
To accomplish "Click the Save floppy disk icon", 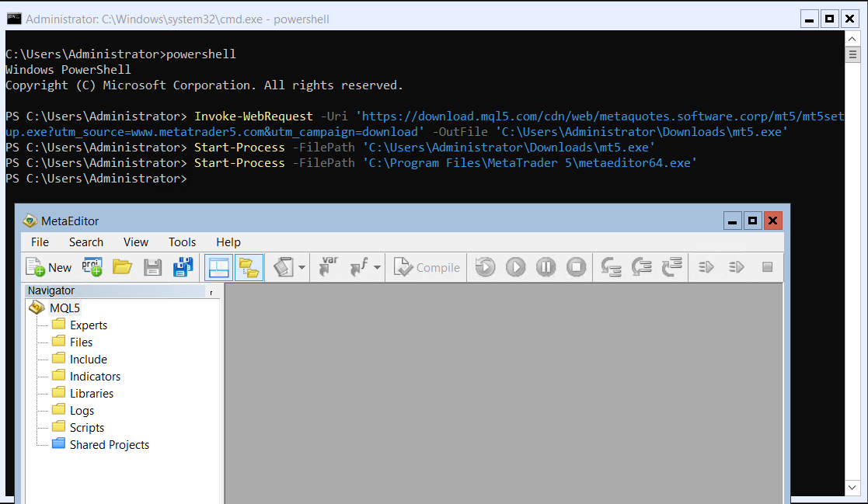I will click(x=152, y=267).
